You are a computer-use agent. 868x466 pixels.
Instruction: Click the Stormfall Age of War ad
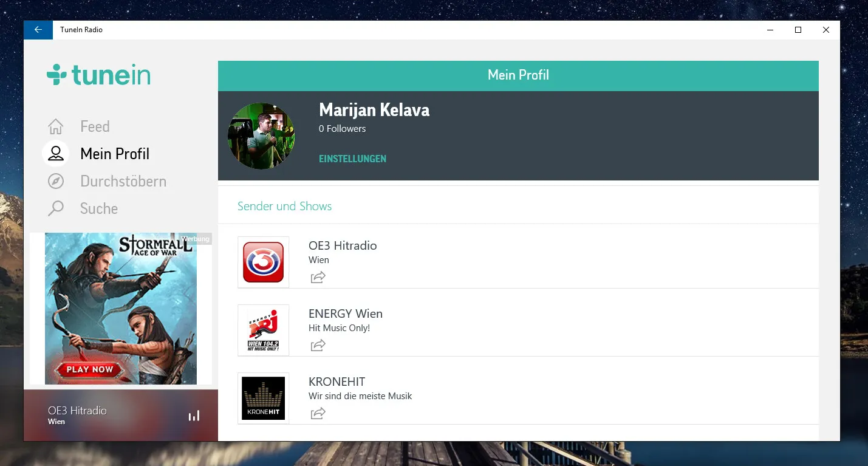[x=121, y=309]
